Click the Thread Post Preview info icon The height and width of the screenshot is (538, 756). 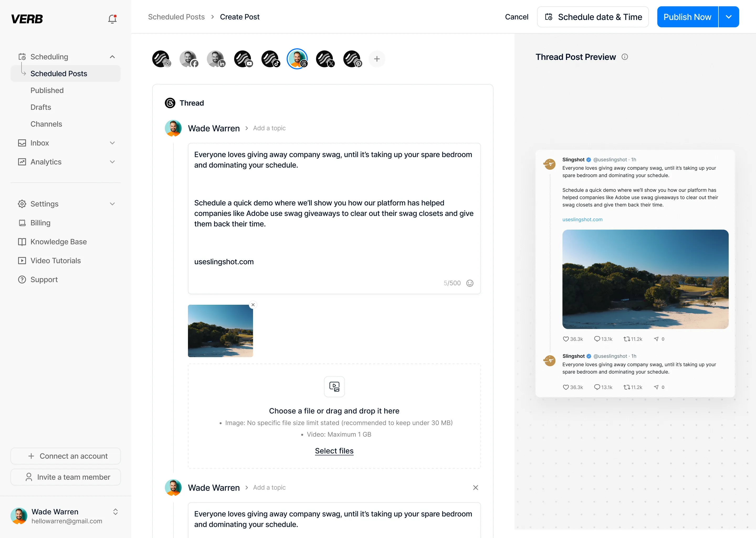click(624, 57)
